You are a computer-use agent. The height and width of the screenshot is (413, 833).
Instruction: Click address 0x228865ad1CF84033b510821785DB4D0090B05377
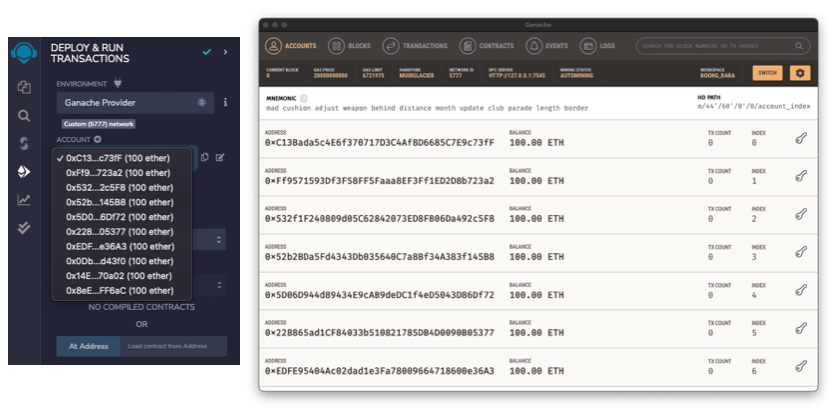pyautogui.click(x=379, y=333)
